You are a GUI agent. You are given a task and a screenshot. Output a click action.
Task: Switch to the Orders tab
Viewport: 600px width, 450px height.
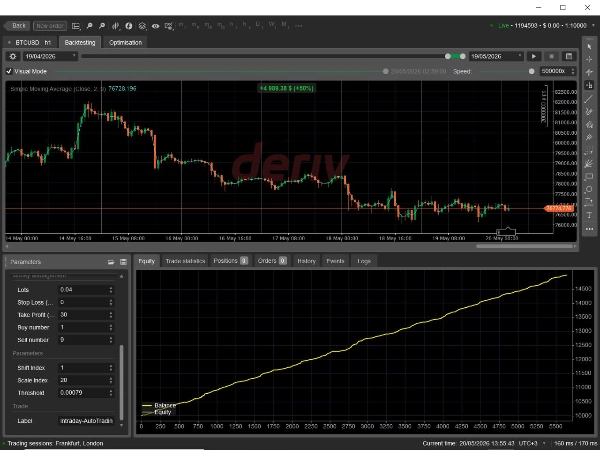point(272,261)
